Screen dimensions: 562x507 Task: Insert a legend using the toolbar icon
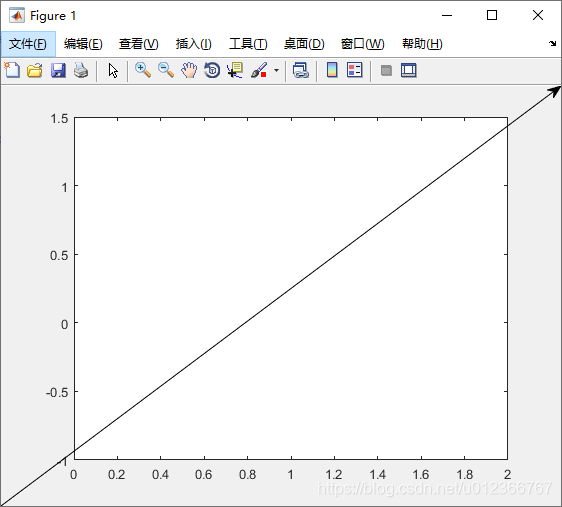(x=355, y=70)
